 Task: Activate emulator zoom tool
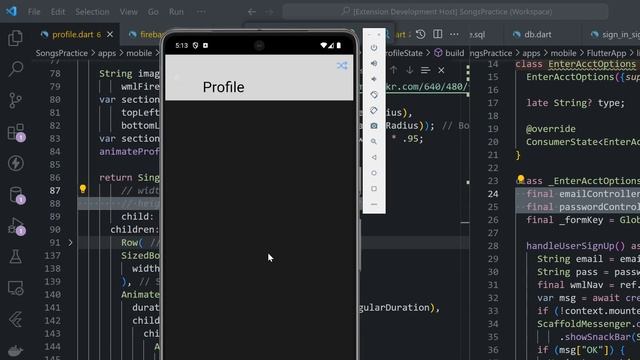[374, 142]
